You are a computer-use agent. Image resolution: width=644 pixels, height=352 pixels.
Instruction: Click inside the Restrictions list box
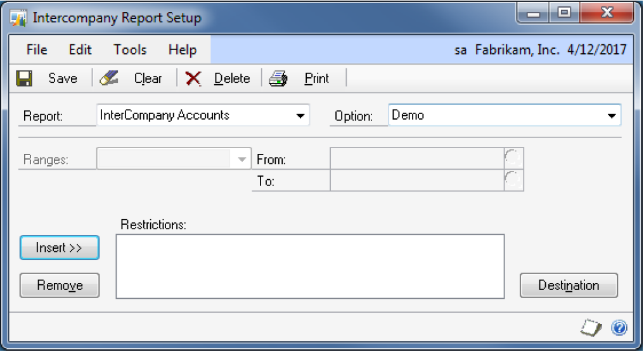click(310, 266)
